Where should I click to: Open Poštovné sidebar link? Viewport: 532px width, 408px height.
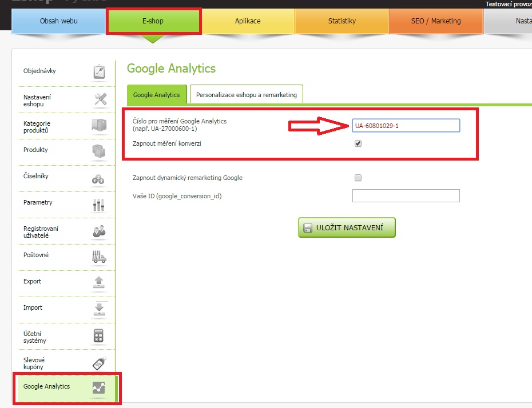pos(36,255)
